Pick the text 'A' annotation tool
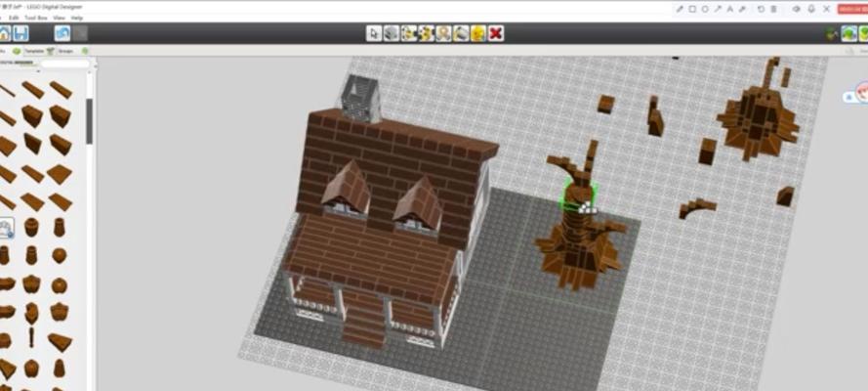 730,9
